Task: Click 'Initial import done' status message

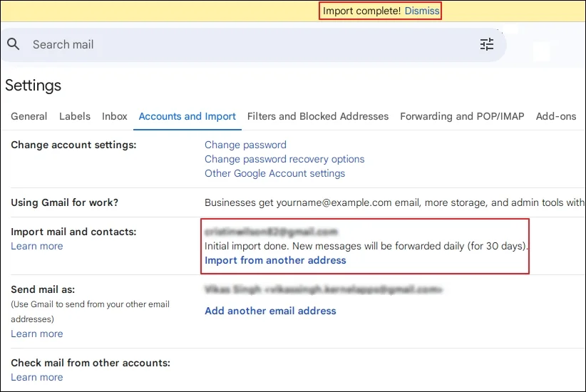Action: tap(366, 246)
